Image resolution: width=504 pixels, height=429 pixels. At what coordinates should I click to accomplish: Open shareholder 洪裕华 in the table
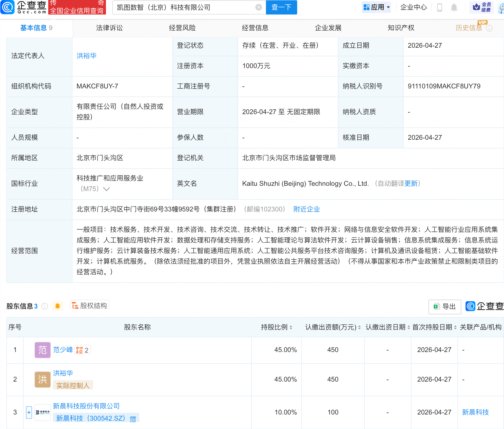[63, 373]
